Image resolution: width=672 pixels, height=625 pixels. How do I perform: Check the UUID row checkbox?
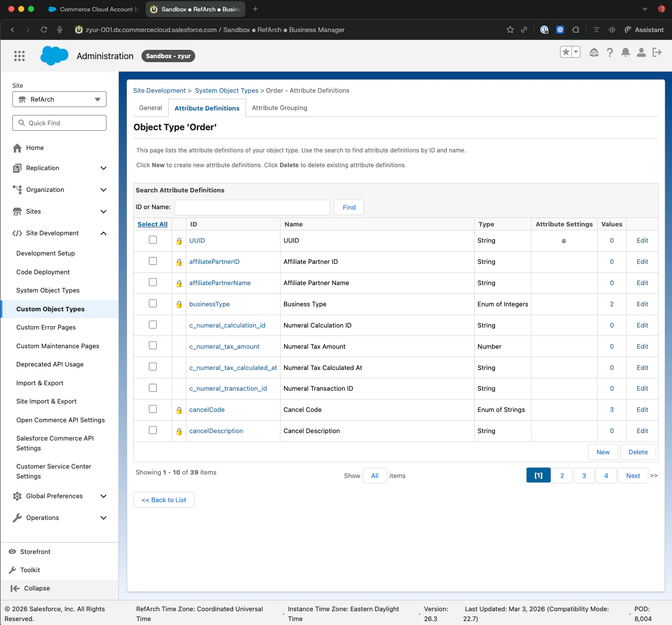[153, 240]
